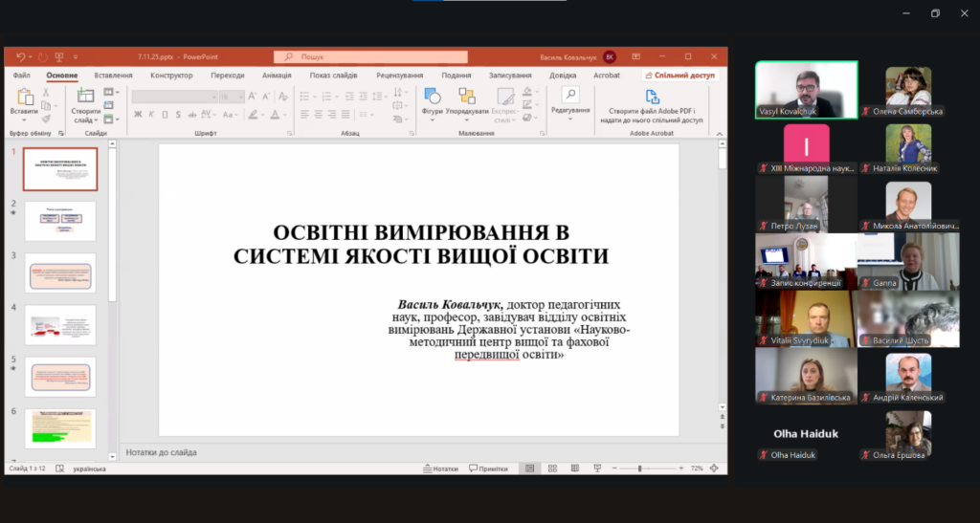Screen dimensions: 980x523
Task: Expand the font name dropdown
Action: (x=214, y=97)
